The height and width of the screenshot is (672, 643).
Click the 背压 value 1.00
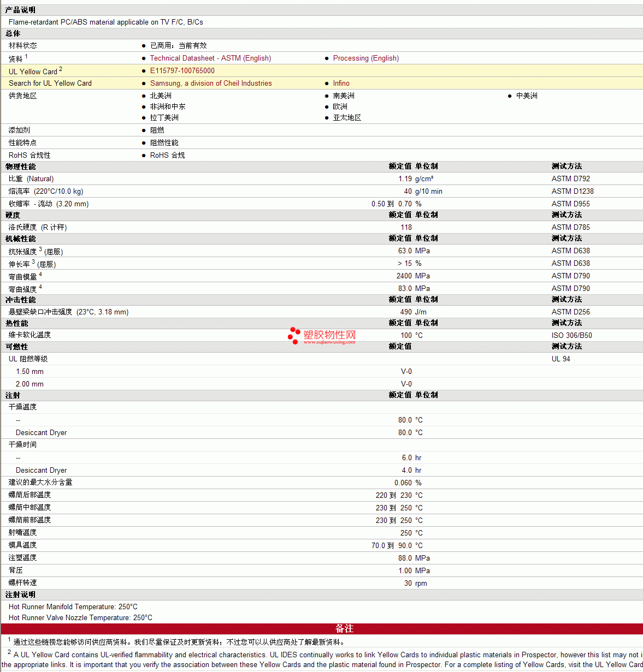coord(405,570)
